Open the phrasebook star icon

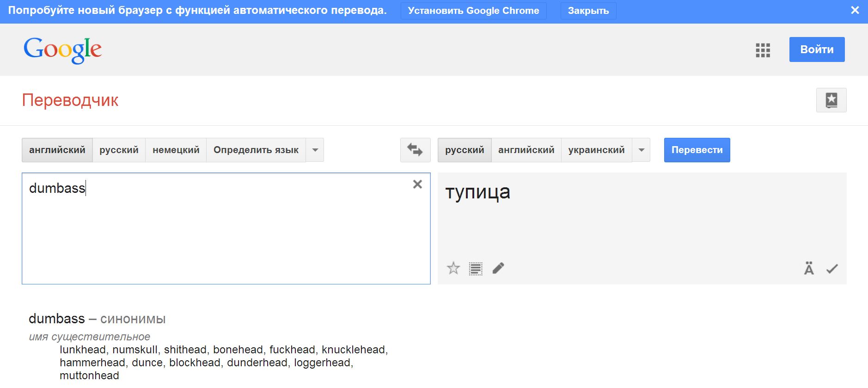[831, 100]
